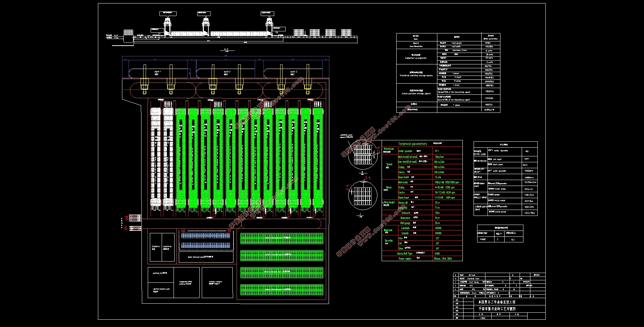
Task: Click the "Boom hoist" speed value "5 min"
Action: click(438, 177)
